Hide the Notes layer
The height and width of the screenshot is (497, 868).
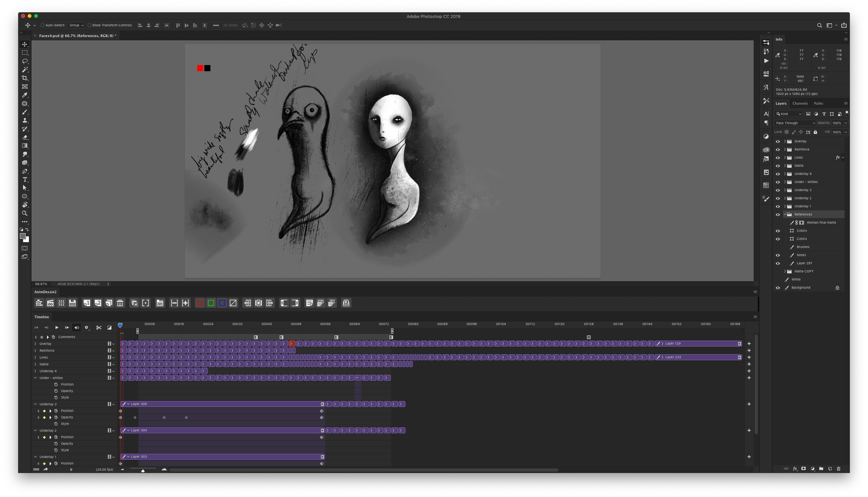coord(778,255)
